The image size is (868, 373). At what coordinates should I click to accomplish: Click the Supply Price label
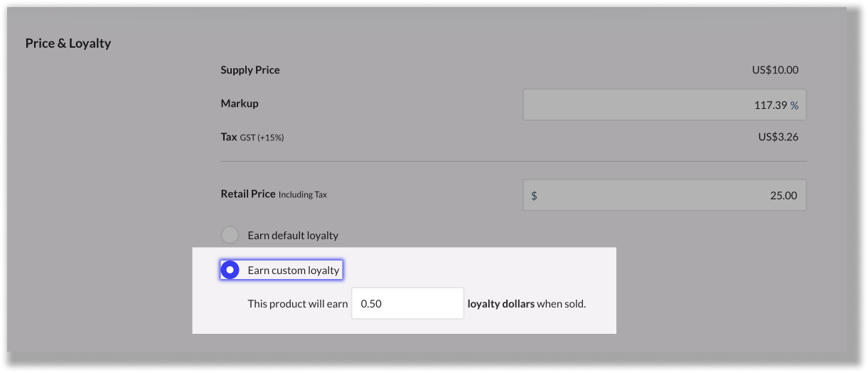[x=250, y=70]
